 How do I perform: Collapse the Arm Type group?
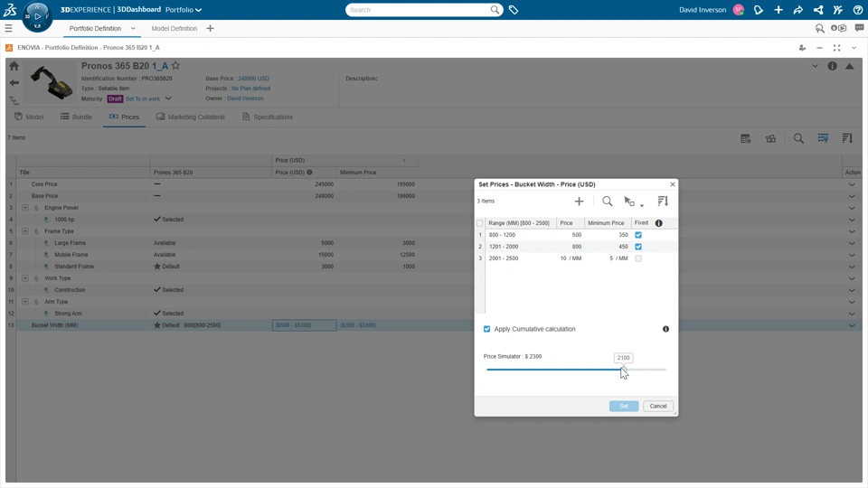25,302
